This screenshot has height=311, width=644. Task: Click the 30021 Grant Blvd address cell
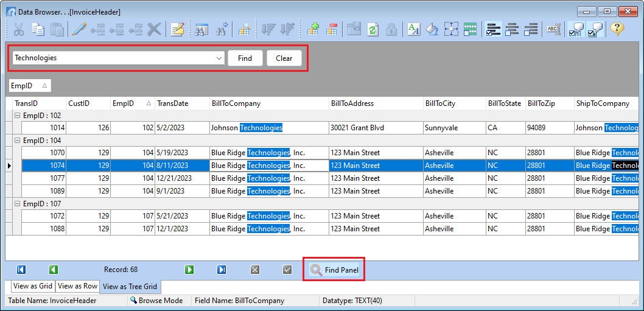click(376, 128)
